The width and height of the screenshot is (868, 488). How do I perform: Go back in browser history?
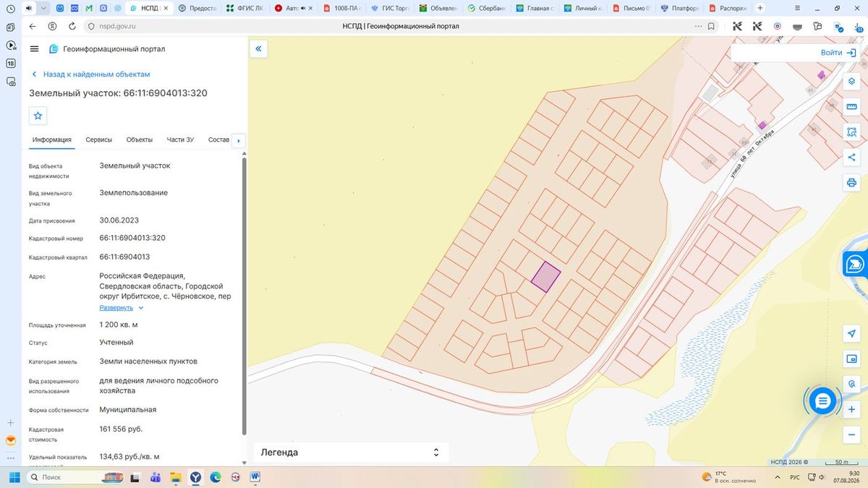33,26
